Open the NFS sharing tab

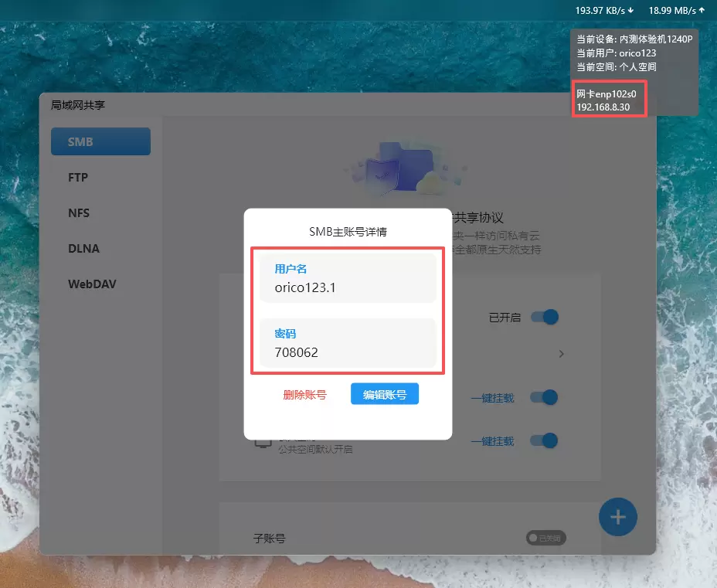[x=79, y=213]
